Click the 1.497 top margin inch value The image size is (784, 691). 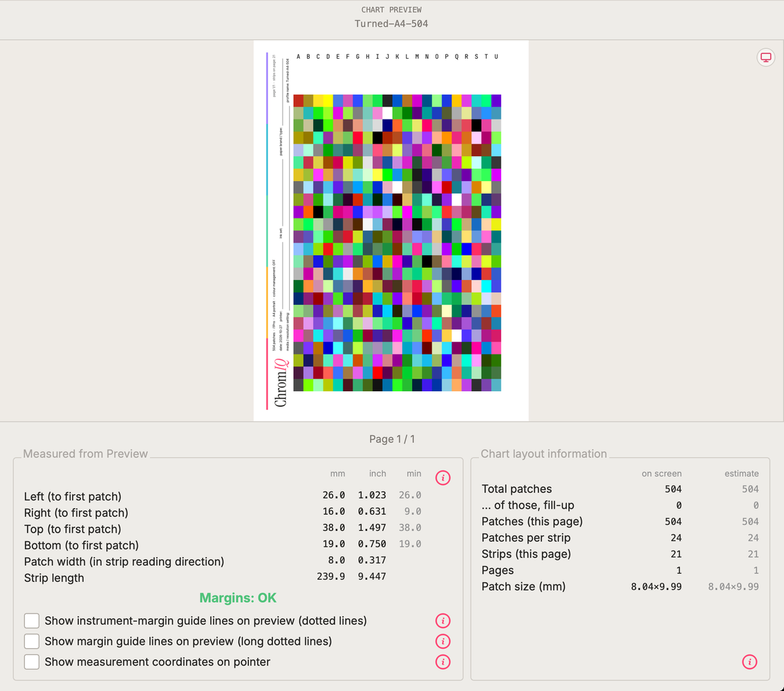372,527
